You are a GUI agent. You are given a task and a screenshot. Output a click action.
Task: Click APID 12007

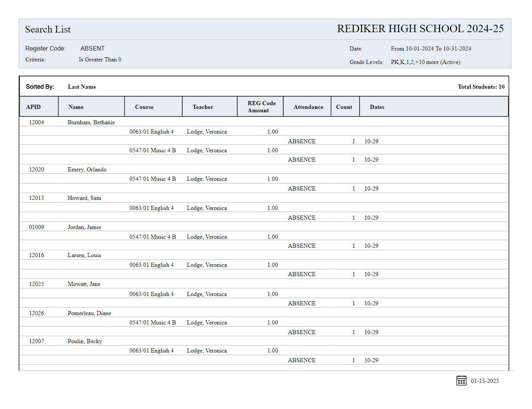tap(37, 341)
